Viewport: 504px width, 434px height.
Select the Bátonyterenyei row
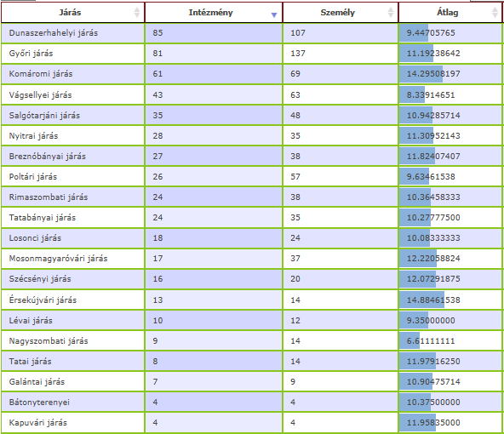(x=252, y=403)
